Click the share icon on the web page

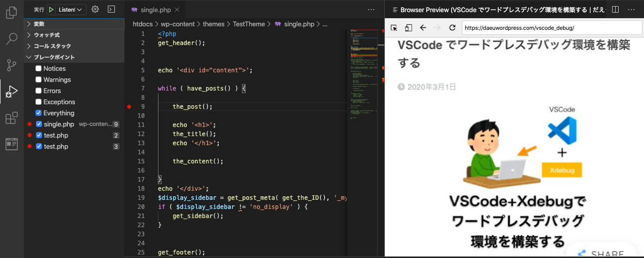pos(582,253)
